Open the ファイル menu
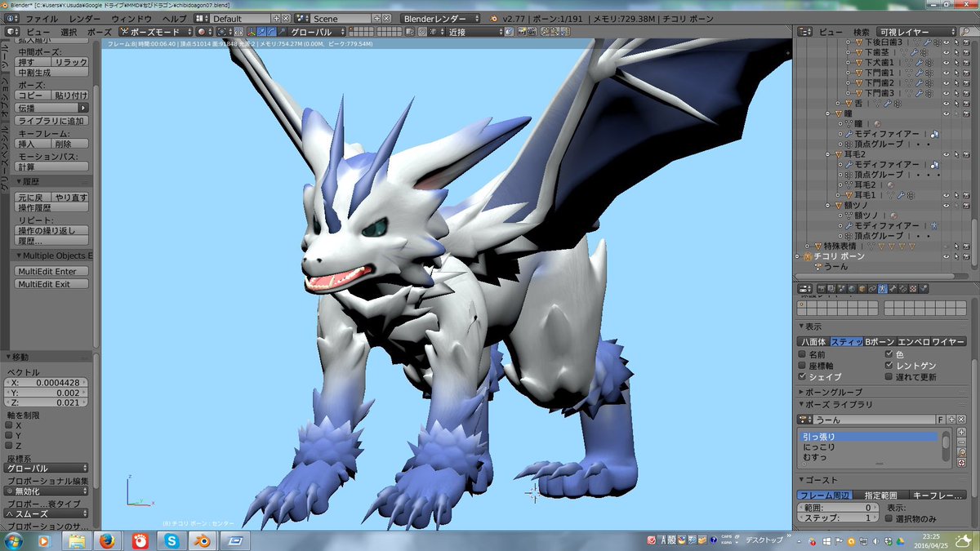This screenshot has height=551, width=980. click(42, 18)
